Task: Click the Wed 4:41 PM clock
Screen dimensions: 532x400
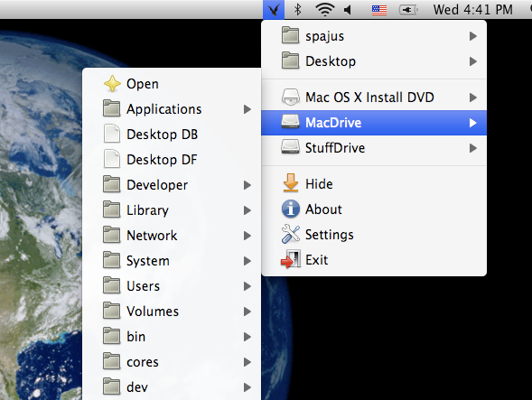Action: click(x=473, y=10)
